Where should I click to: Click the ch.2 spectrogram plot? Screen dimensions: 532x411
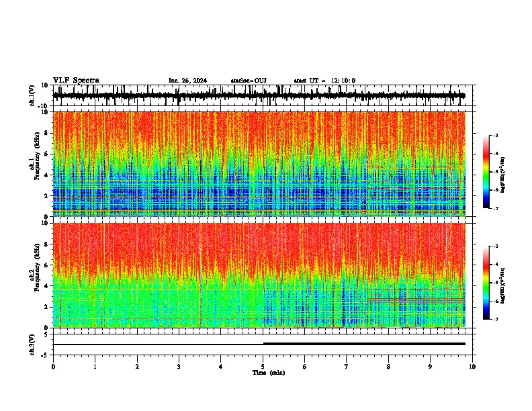click(259, 275)
